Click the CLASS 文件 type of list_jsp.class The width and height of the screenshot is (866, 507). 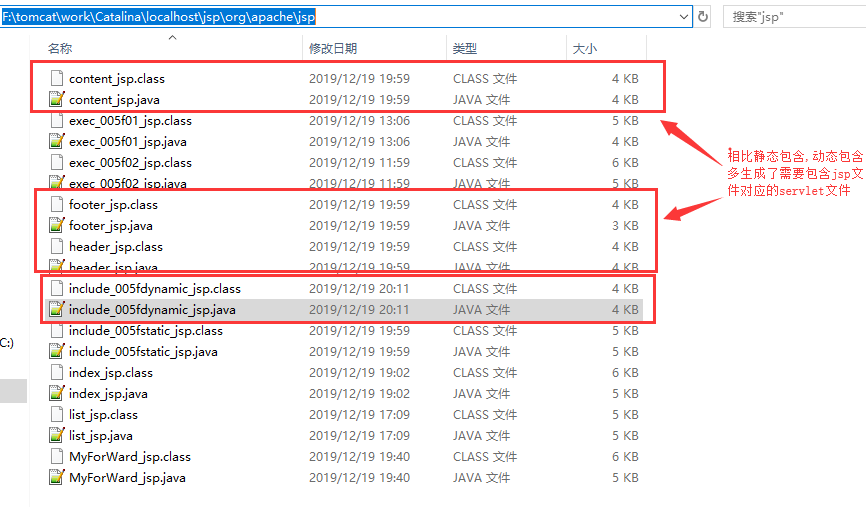tap(485, 415)
